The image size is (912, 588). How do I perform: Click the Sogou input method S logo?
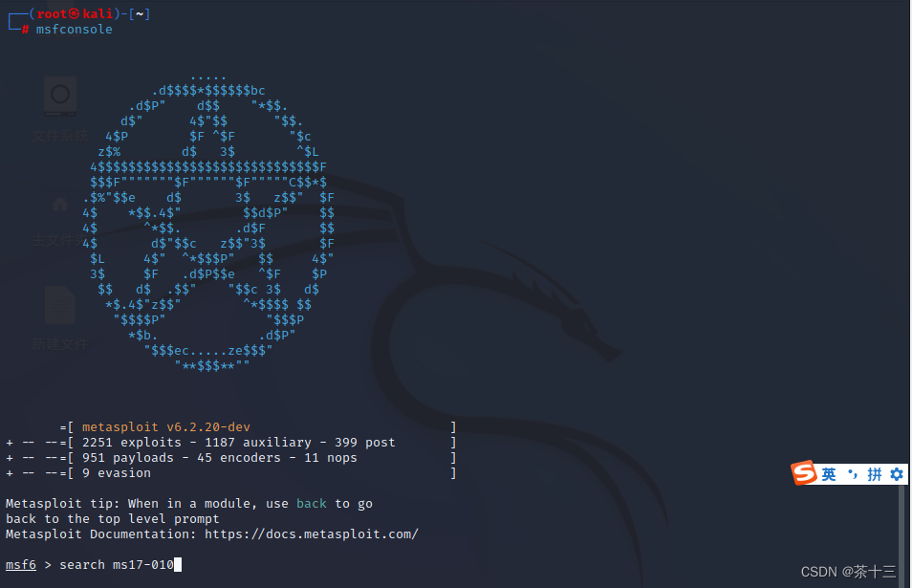pos(804,473)
